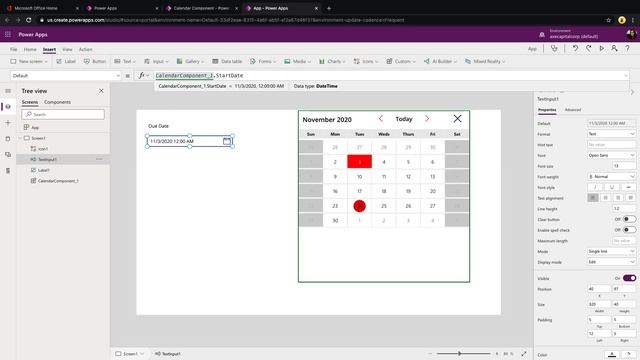Image resolution: width=640 pixels, height=360 pixels.
Task: Click the fx formula icon
Action: [x=141, y=76]
